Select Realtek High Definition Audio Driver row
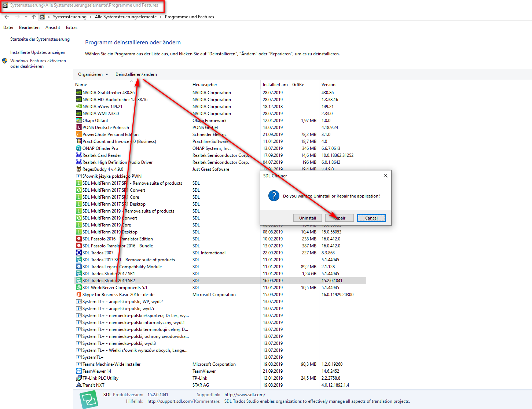This screenshot has height=409, width=532. point(220,162)
